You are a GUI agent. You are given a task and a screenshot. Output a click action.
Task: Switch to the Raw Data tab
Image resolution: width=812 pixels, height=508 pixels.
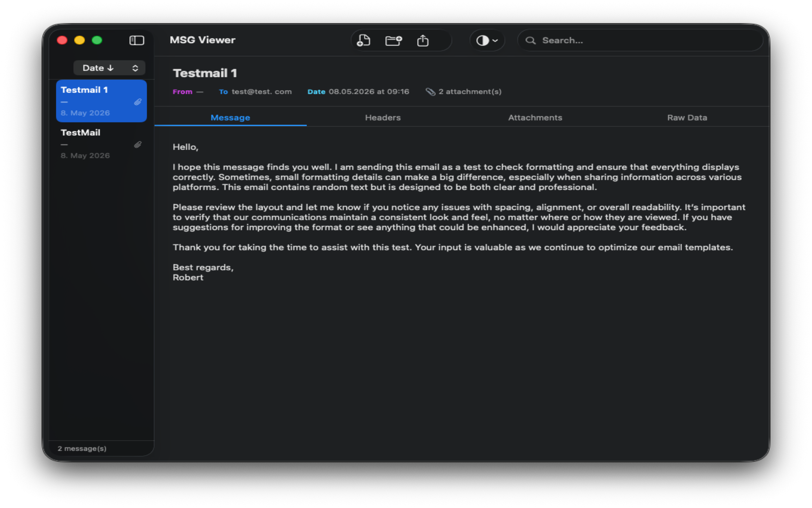coord(687,117)
